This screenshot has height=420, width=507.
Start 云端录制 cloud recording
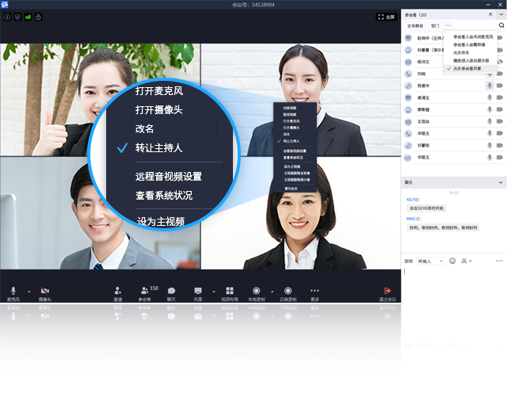[x=288, y=293]
